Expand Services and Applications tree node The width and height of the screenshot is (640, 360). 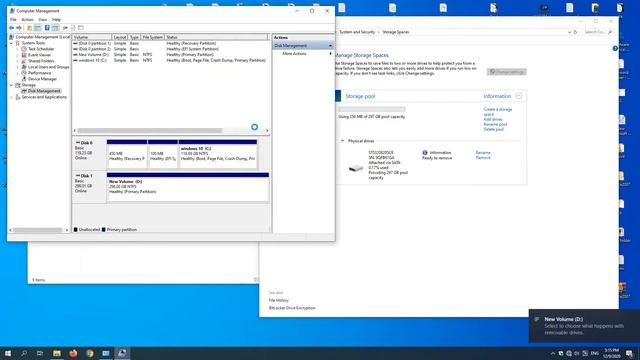[11, 97]
